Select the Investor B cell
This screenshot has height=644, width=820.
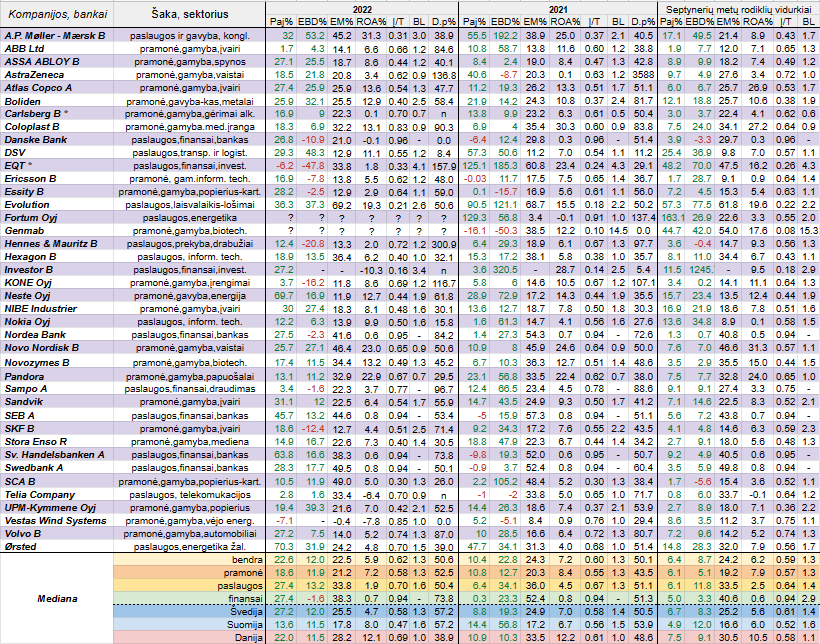tap(57, 270)
